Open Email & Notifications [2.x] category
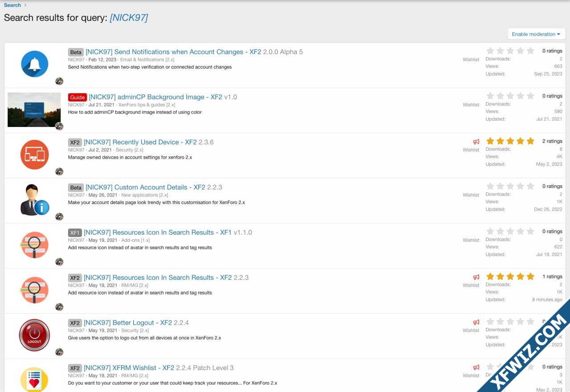 click(x=147, y=60)
